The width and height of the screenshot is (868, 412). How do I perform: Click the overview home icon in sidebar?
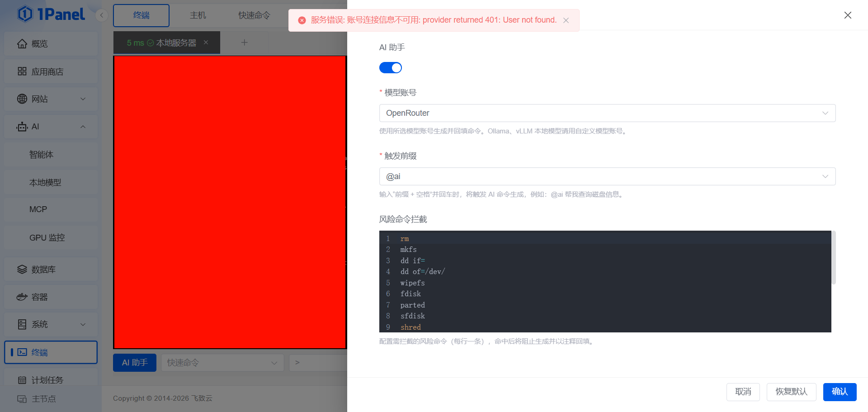(x=22, y=44)
